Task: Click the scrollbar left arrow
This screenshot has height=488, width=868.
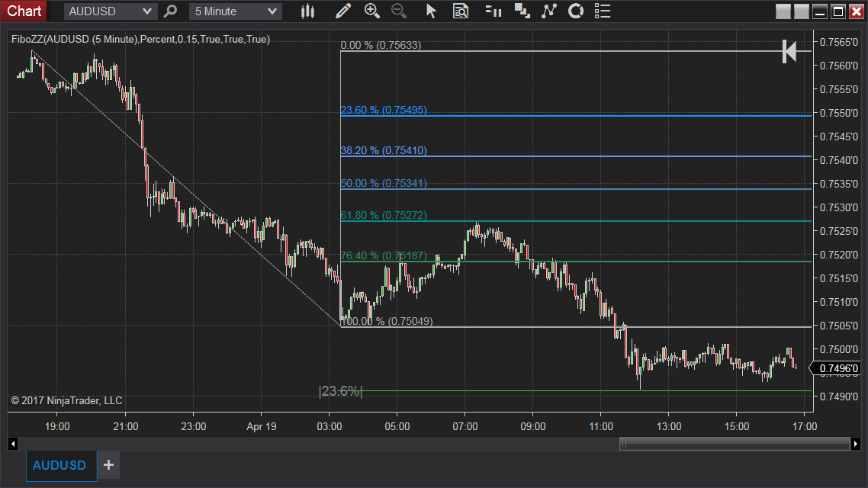Action: point(13,444)
